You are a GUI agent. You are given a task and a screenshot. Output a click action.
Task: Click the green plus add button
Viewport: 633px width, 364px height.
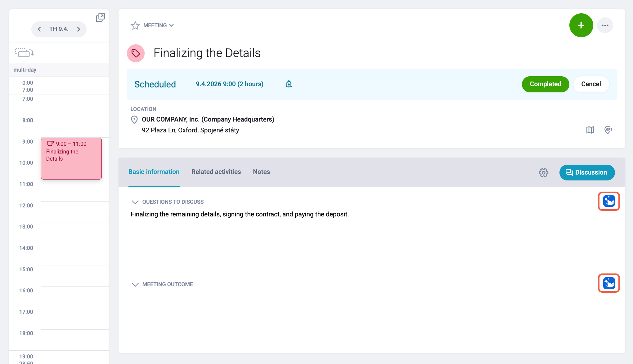point(581,25)
